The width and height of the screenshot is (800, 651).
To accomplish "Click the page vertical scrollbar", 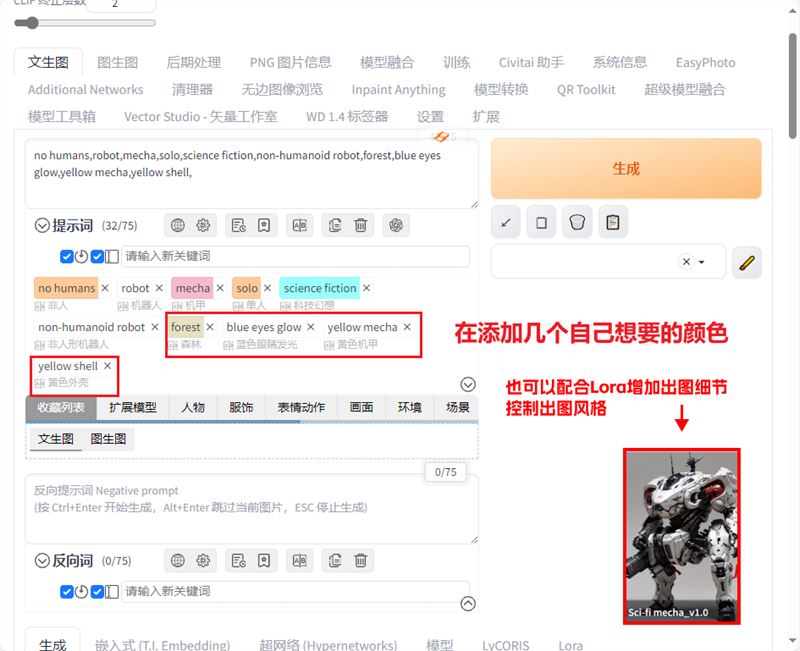I will click(792, 86).
